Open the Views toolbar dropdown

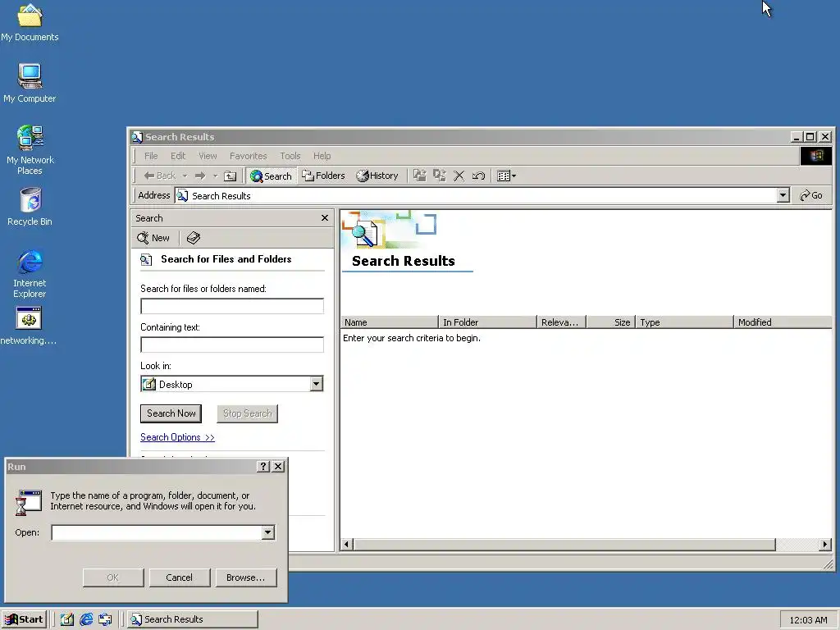click(x=506, y=176)
